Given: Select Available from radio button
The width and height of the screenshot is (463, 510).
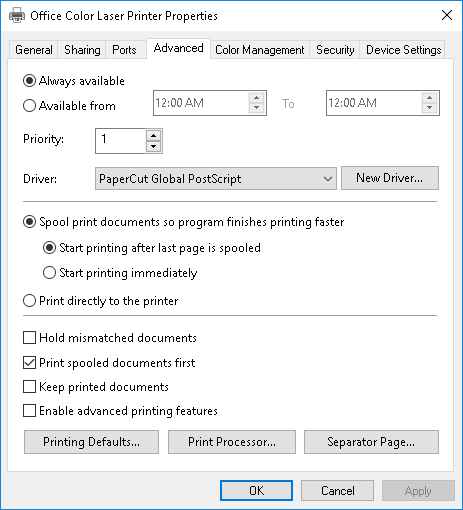Looking at the screenshot, I should coord(29,106).
